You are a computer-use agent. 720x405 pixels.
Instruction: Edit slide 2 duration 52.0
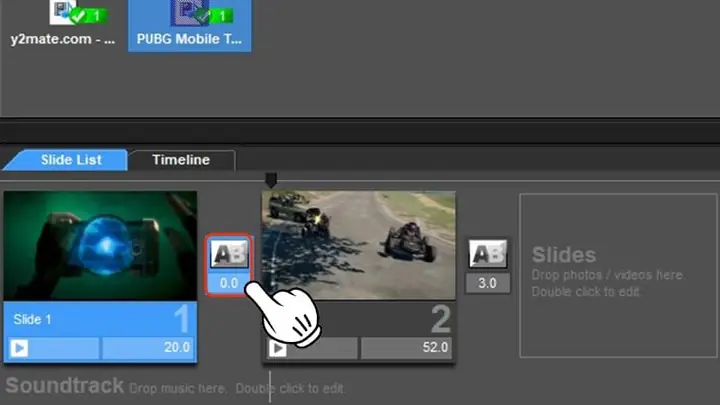tap(406, 348)
